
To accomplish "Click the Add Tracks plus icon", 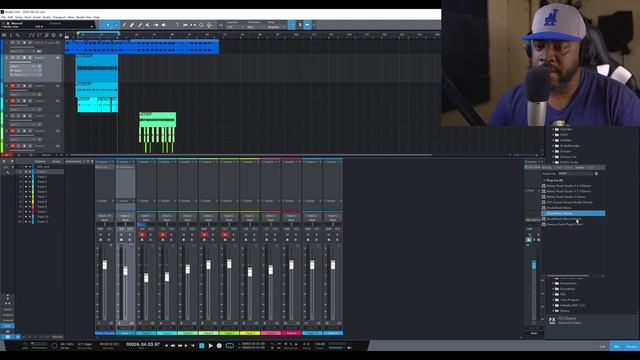I will coord(60,36).
